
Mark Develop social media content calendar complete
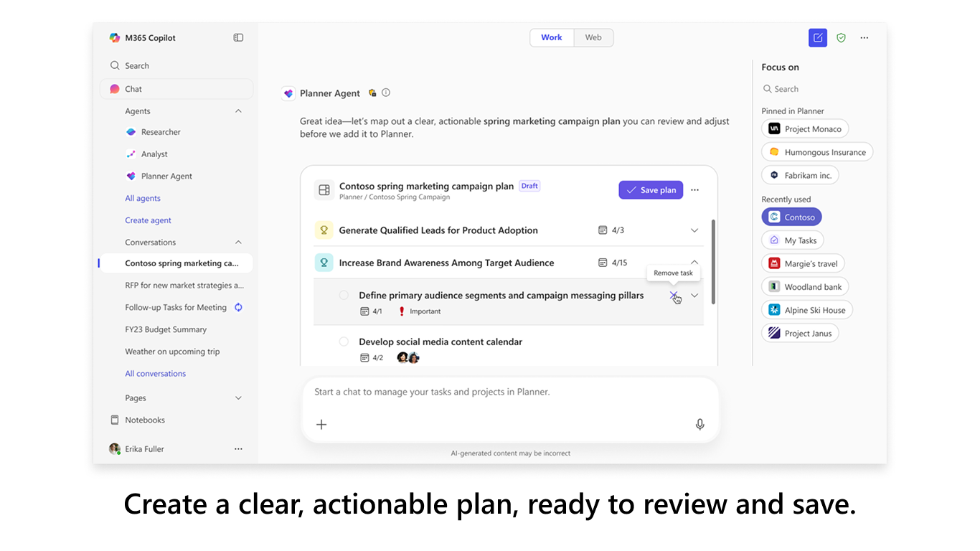344,342
